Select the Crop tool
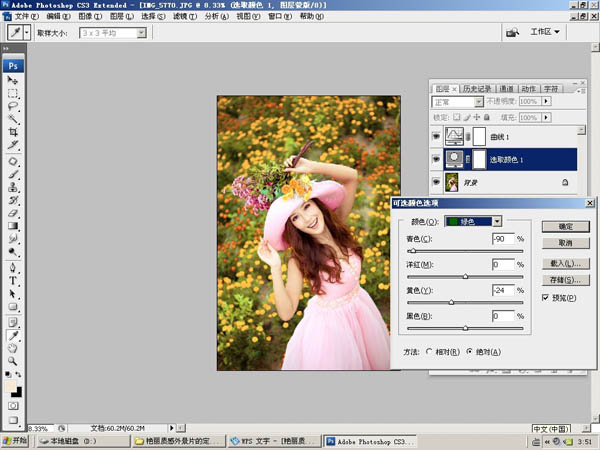Viewport: 600px width, 450px height. (x=13, y=132)
